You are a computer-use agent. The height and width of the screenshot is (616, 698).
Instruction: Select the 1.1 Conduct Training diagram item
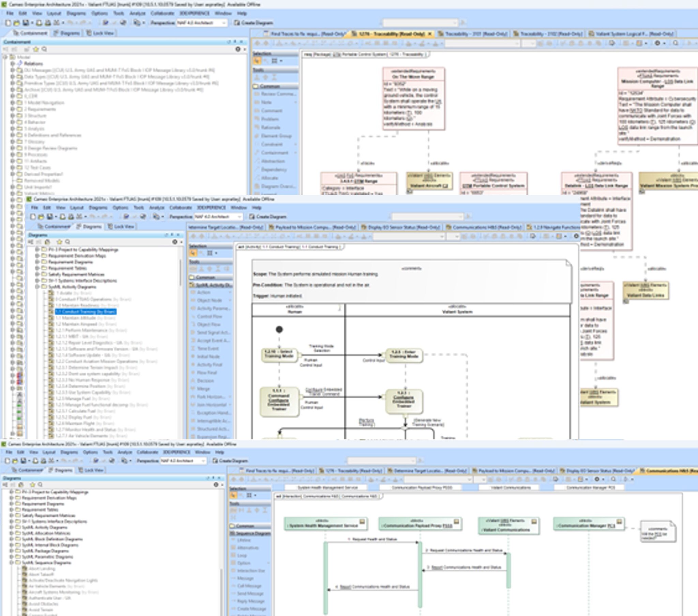tap(85, 312)
